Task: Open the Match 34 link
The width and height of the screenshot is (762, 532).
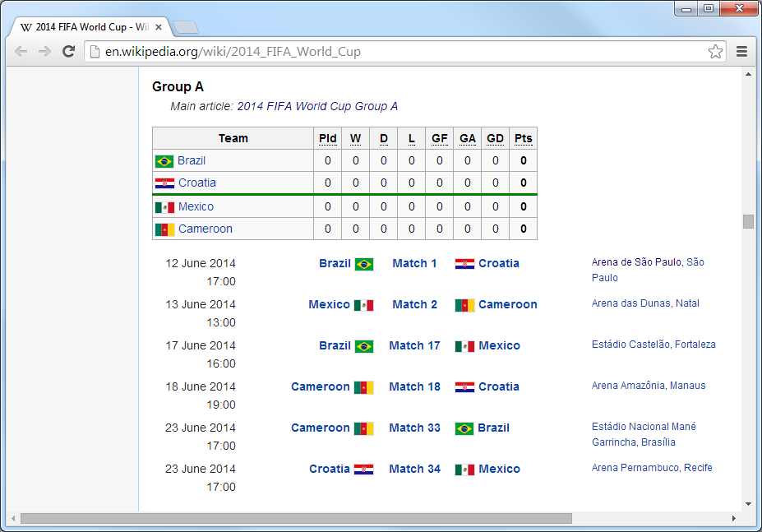Action: click(x=414, y=469)
